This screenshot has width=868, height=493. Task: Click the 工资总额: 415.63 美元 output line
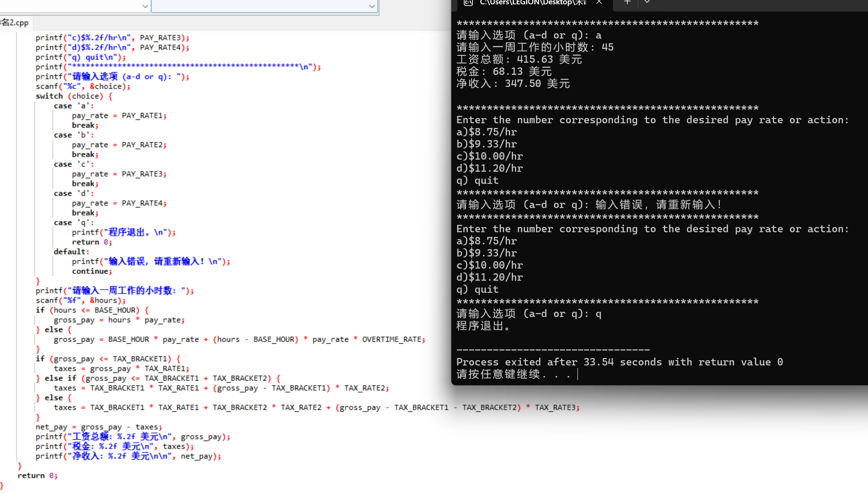pos(519,59)
